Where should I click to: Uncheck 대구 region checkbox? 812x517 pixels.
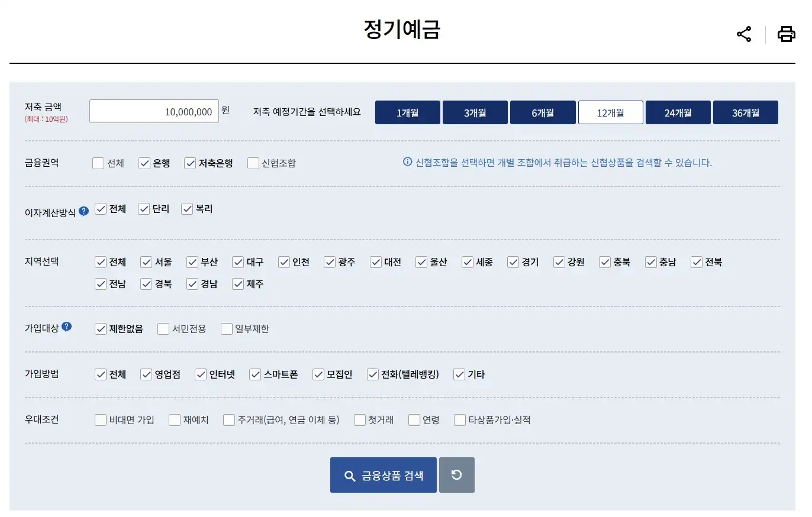pos(238,262)
